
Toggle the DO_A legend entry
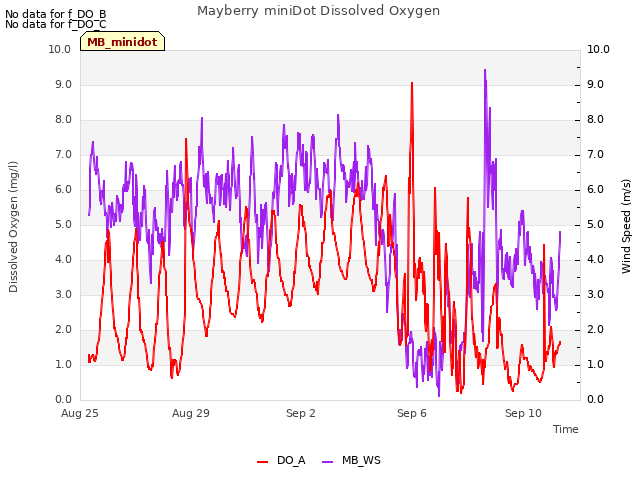pyautogui.click(x=282, y=461)
